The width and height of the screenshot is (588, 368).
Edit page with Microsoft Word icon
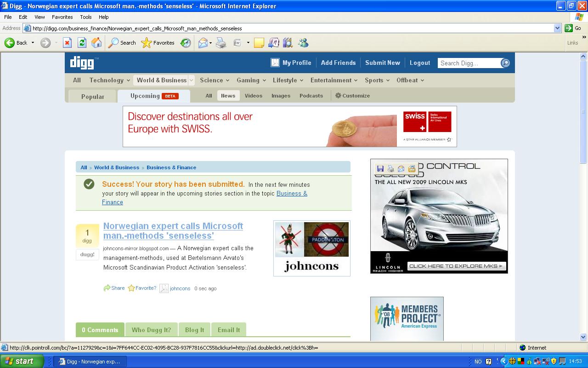tap(237, 43)
